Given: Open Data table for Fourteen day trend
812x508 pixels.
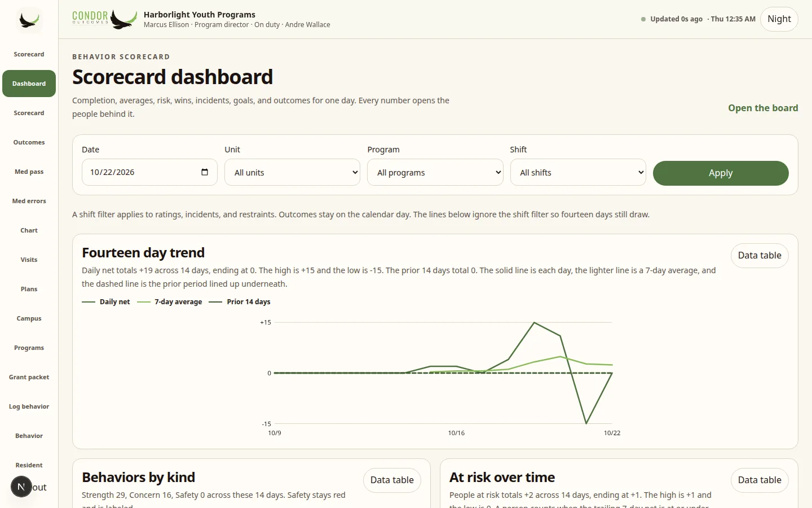Looking at the screenshot, I should click(x=760, y=256).
